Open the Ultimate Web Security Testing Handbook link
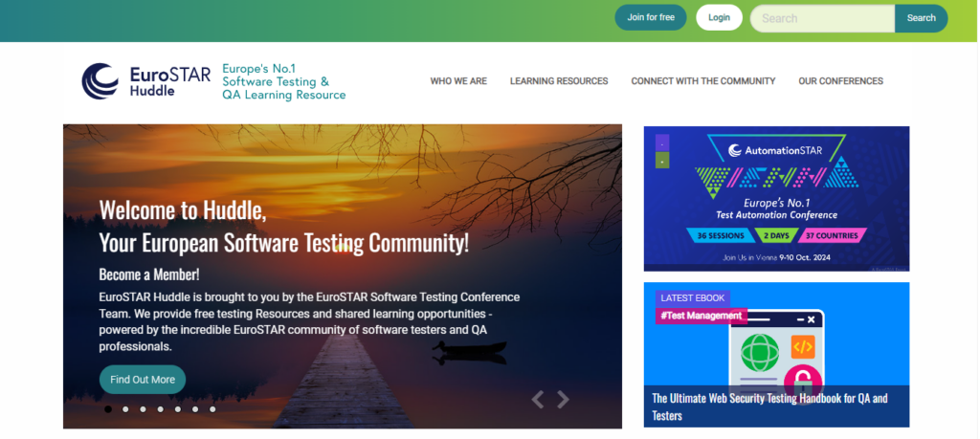 pyautogui.click(x=770, y=406)
